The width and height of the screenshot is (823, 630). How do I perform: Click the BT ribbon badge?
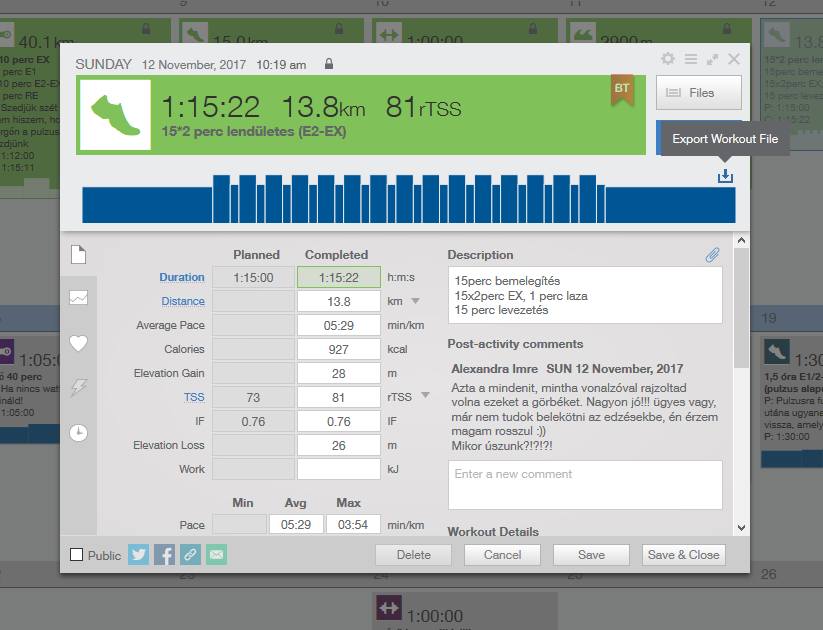pos(622,89)
